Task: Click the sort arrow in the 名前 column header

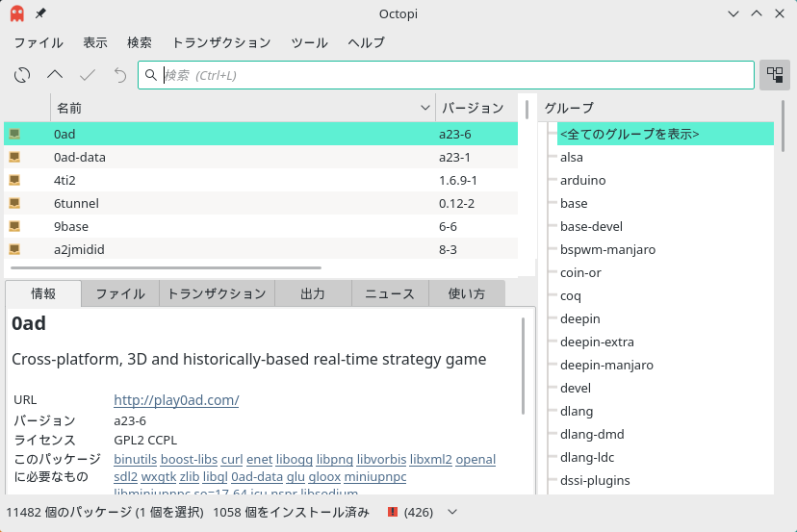Action: click(425, 108)
